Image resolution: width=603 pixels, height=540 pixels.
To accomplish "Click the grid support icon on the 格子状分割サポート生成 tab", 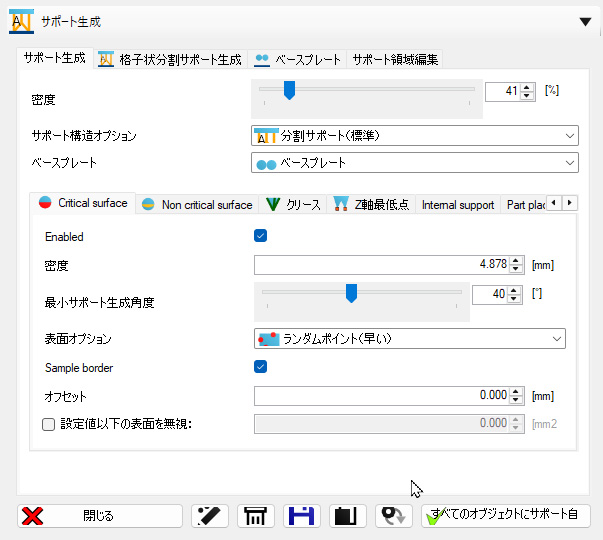I will pyautogui.click(x=106, y=59).
